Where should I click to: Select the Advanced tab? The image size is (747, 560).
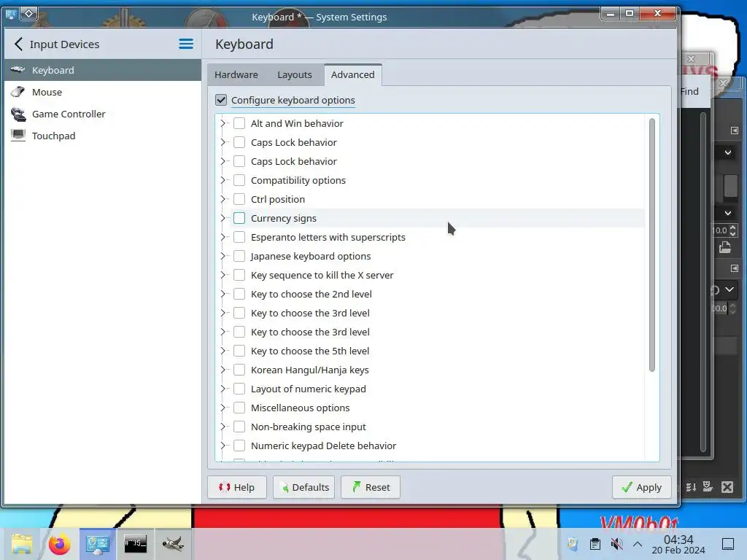click(352, 75)
